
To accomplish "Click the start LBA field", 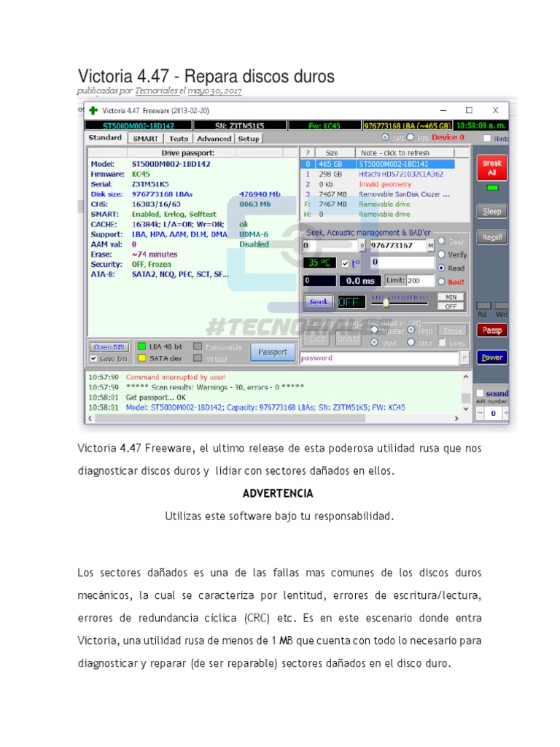I will (x=330, y=245).
